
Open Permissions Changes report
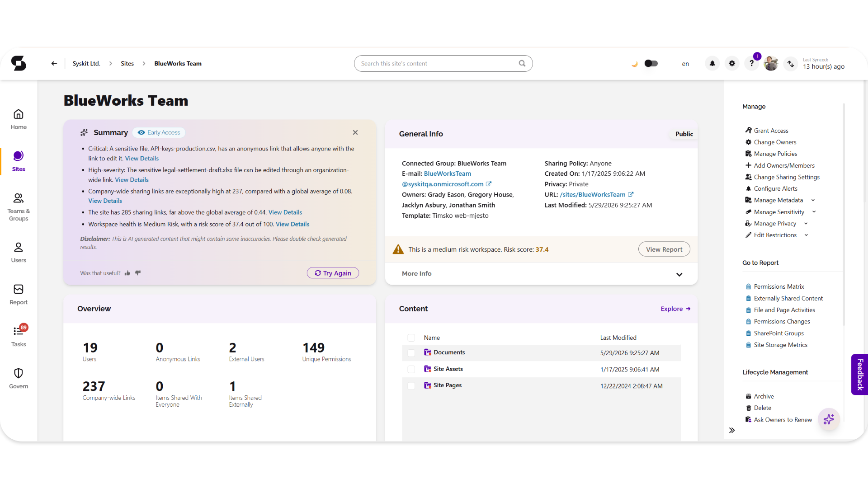778,321
